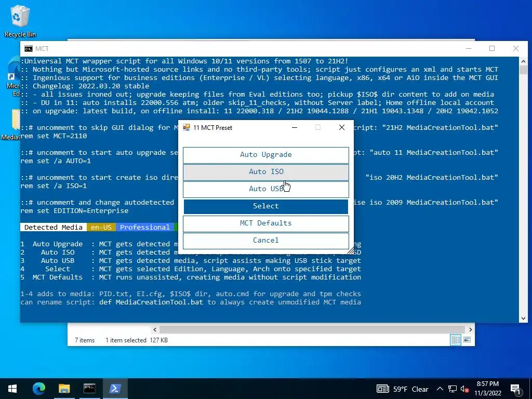Click console scrollbar down arrow
Image resolution: width=532 pixels, height=399 pixels.
(x=523, y=318)
